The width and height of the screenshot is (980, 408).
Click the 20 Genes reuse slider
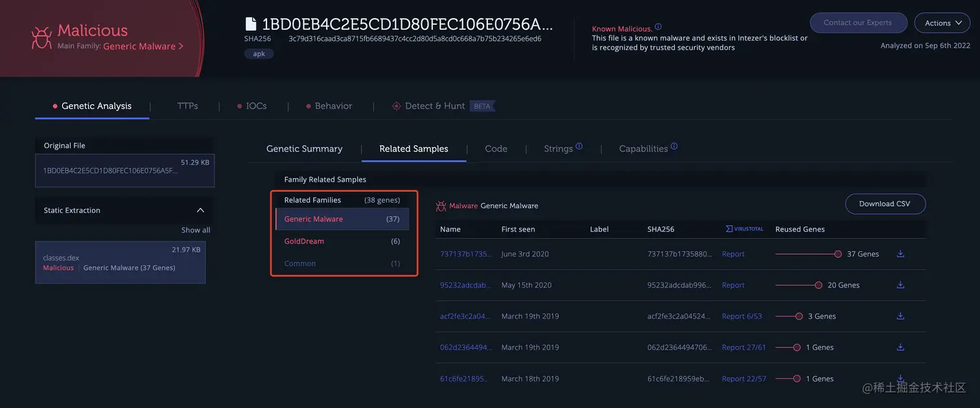(799, 285)
